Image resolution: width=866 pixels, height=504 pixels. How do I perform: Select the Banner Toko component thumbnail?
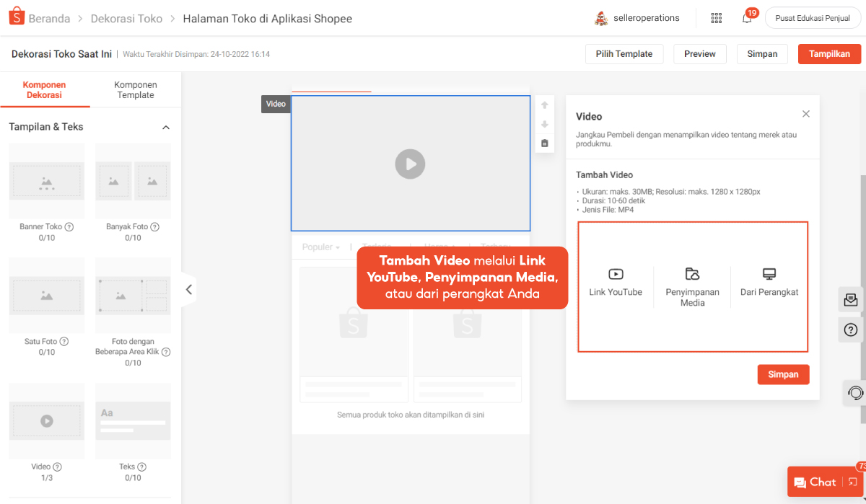[47, 181]
